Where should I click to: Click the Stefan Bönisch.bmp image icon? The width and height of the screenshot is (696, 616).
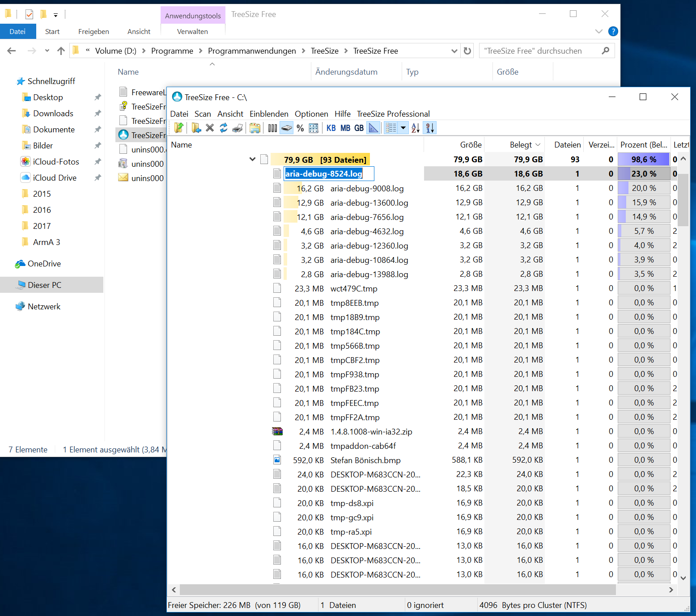[x=277, y=460]
